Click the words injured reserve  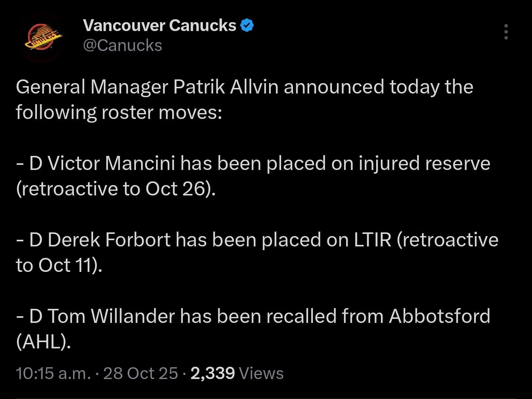[424, 163]
